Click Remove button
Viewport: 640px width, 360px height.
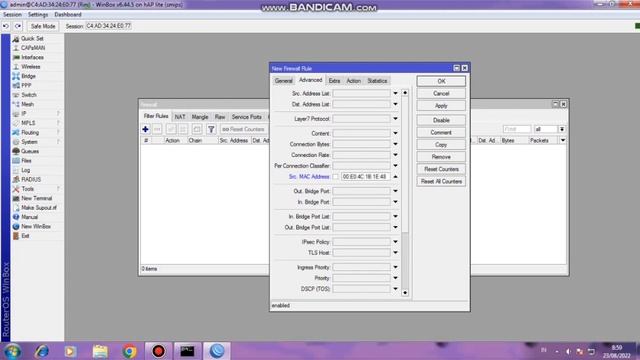pyautogui.click(x=441, y=157)
